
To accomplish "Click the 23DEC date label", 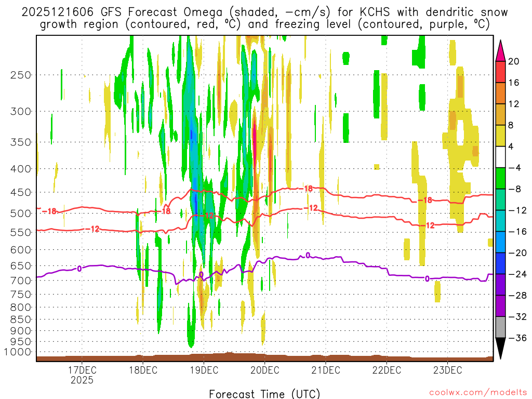I will point(447,370).
